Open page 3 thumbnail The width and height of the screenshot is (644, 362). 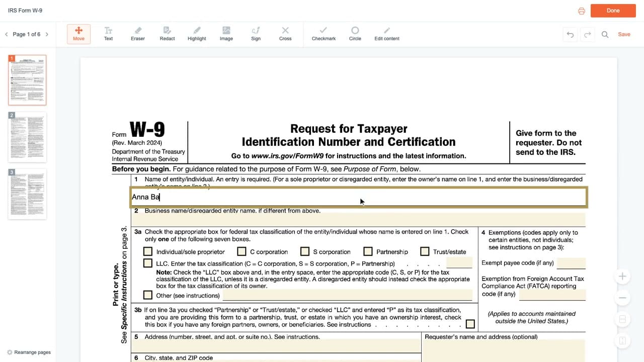(x=27, y=194)
